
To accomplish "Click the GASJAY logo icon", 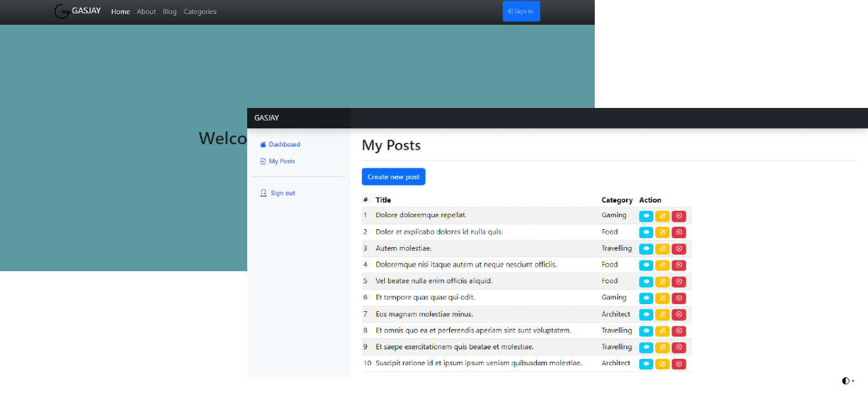I will (62, 11).
